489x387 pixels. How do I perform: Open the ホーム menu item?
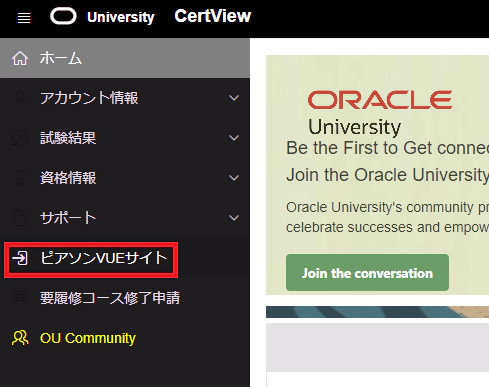click(125, 58)
